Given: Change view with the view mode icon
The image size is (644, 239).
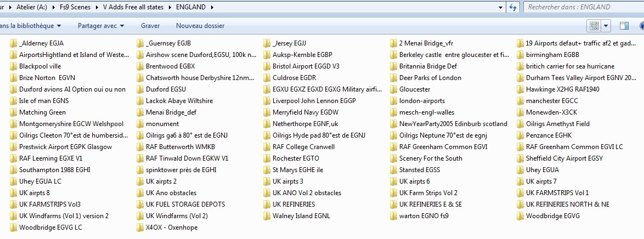Looking at the screenshot, I should [x=594, y=26].
